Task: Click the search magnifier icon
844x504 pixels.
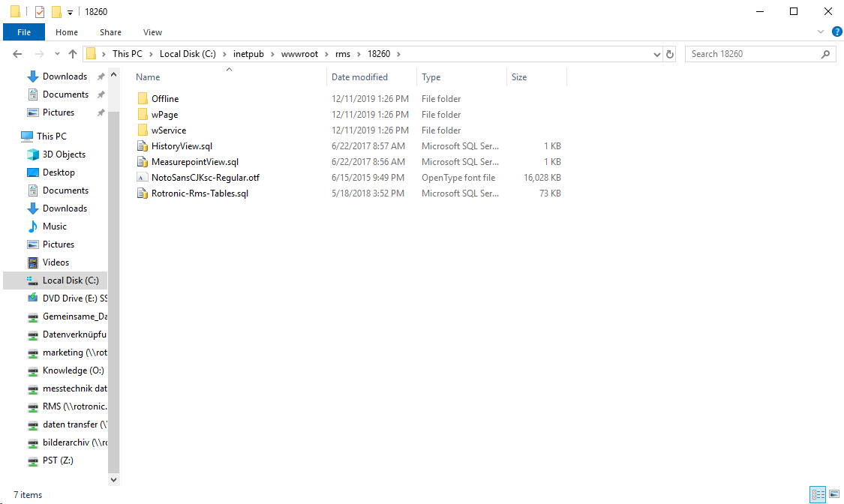Action: click(x=825, y=54)
